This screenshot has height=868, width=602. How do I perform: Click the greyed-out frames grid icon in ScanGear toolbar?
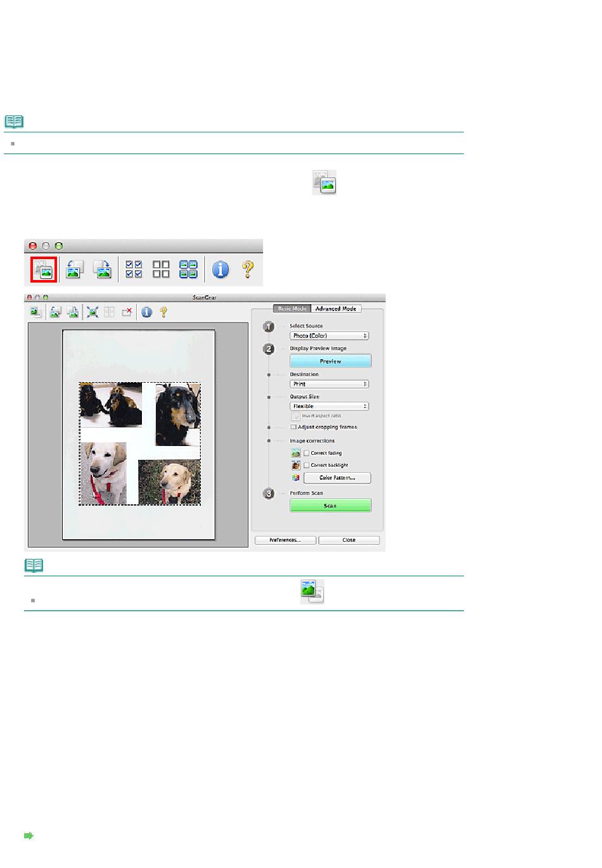pos(110,312)
